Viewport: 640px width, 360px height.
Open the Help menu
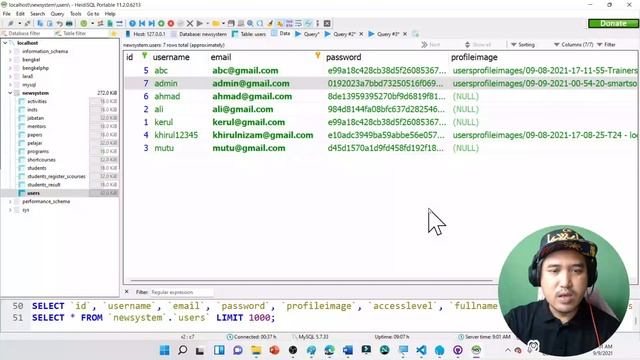tap(110, 13)
